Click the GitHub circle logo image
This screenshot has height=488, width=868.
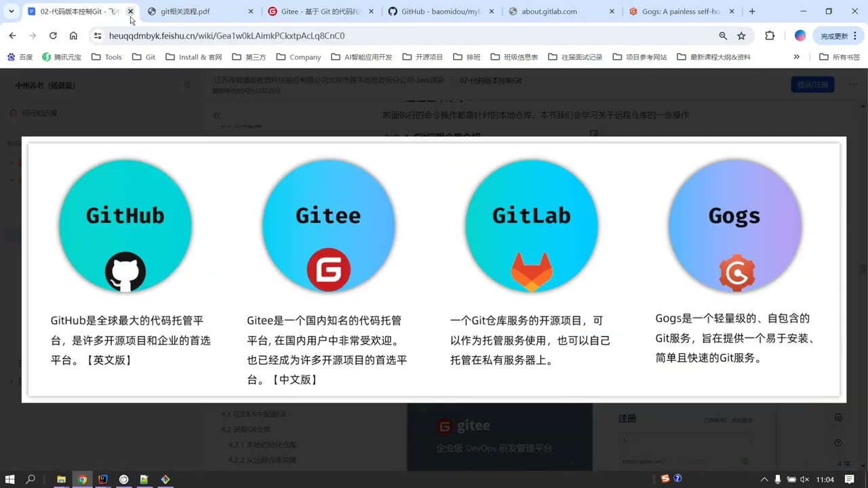coord(125,226)
